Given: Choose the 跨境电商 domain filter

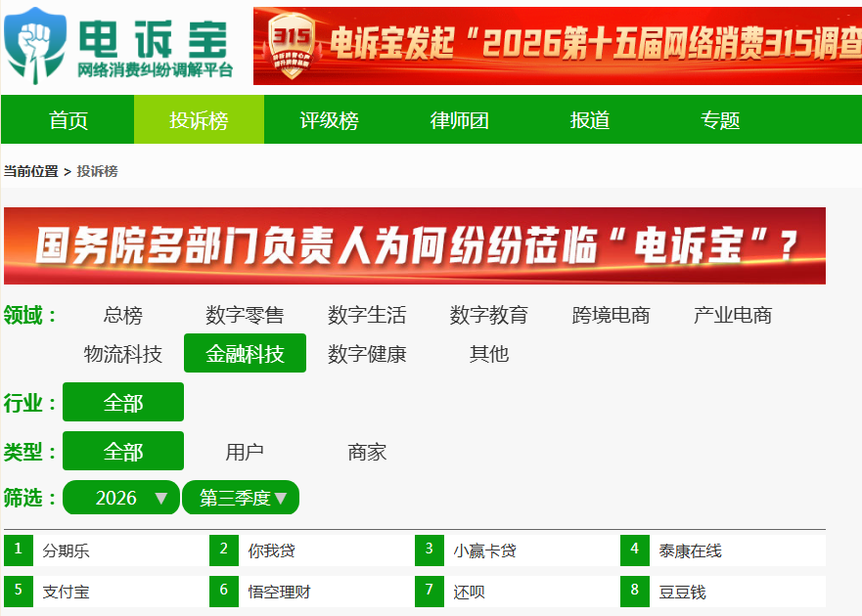Looking at the screenshot, I should click(611, 316).
